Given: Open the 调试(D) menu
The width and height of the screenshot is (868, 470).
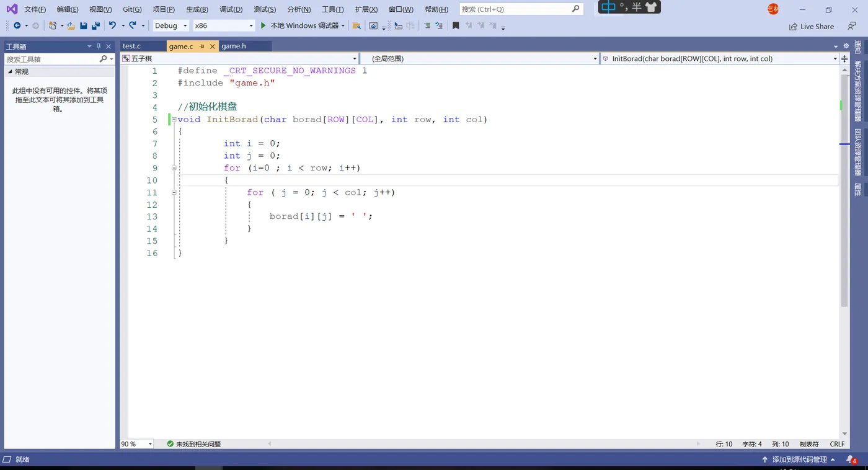Looking at the screenshot, I should point(231,9).
